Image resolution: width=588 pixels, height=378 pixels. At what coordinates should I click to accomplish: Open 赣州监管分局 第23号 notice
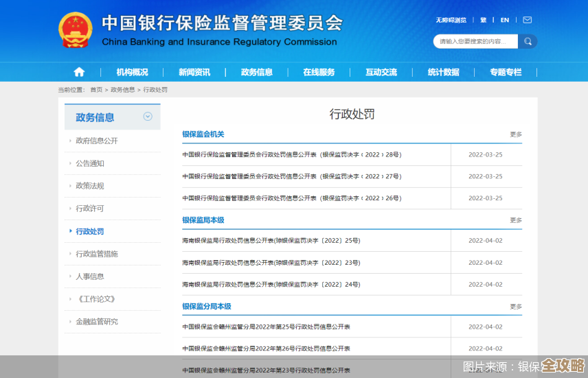pyautogui.click(x=267, y=370)
